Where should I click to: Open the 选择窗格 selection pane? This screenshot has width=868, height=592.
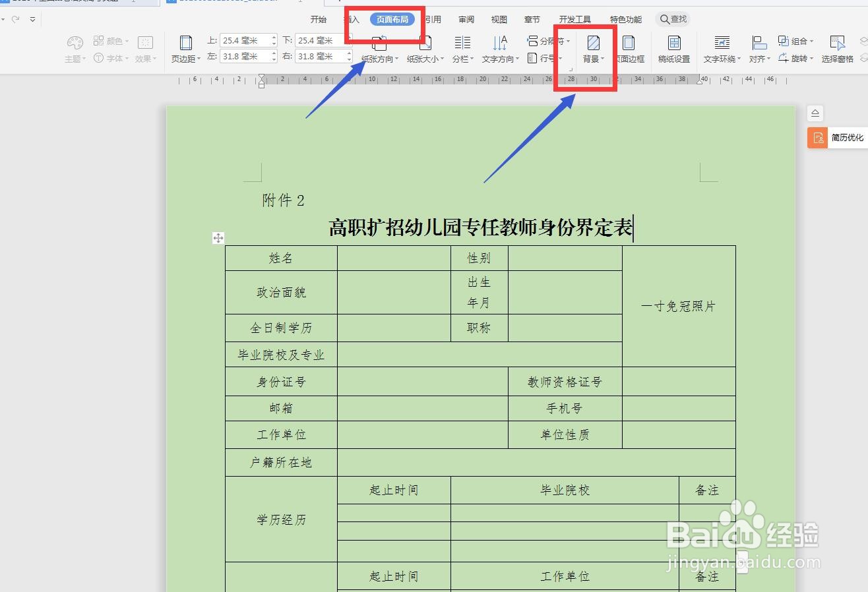click(x=837, y=49)
